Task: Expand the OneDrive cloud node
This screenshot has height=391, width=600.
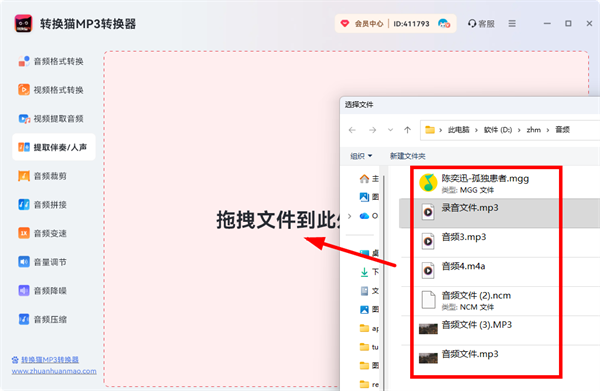Action: pos(350,216)
